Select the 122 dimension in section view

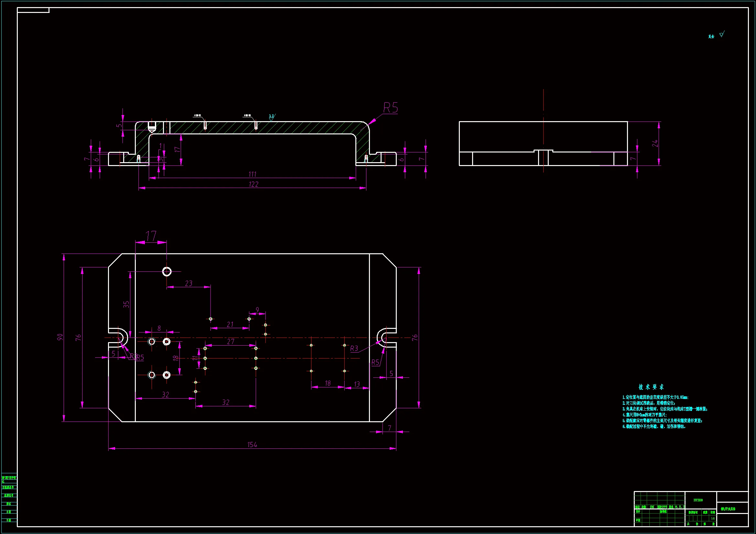(254, 184)
